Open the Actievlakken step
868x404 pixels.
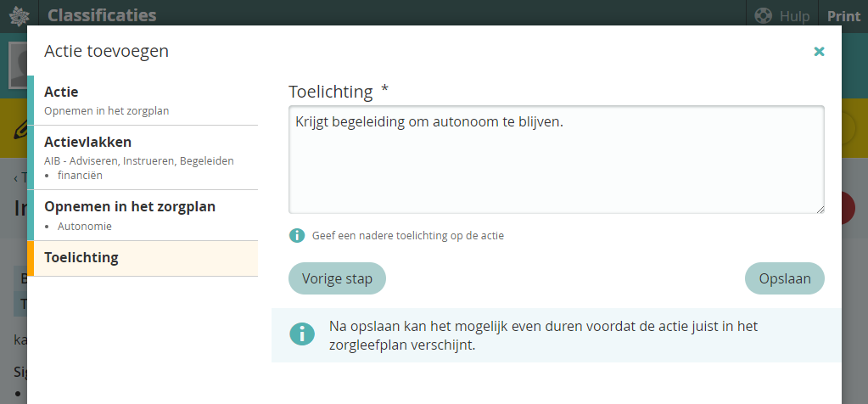tap(143, 157)
